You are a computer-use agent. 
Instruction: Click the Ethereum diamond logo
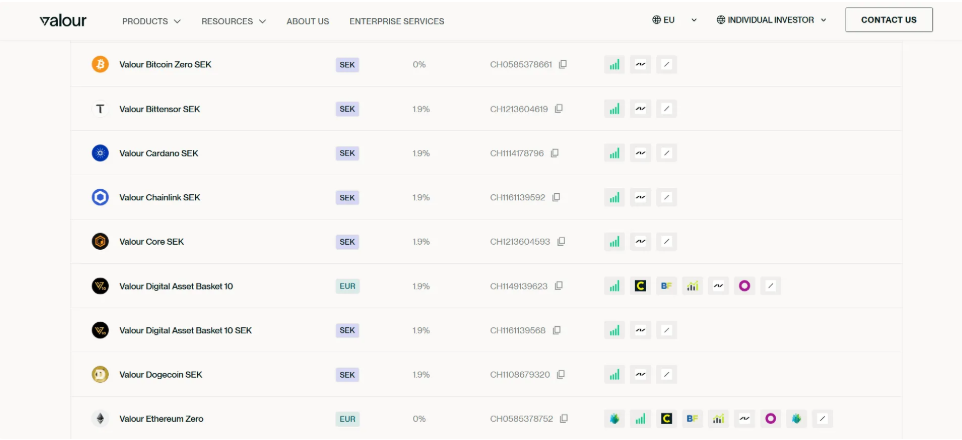(100, 419)
